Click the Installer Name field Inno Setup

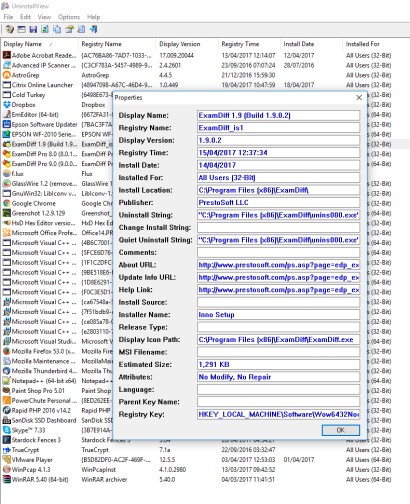(278, 315)
